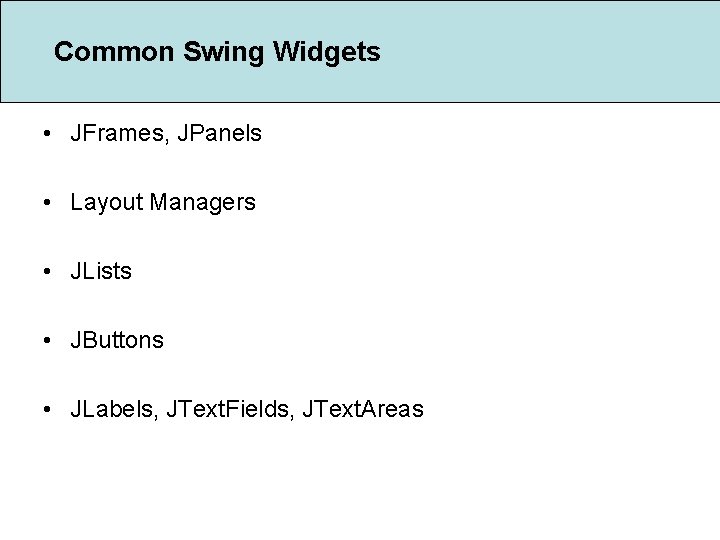
Task: Click the word "Managers"
Action: coord(203,202)
